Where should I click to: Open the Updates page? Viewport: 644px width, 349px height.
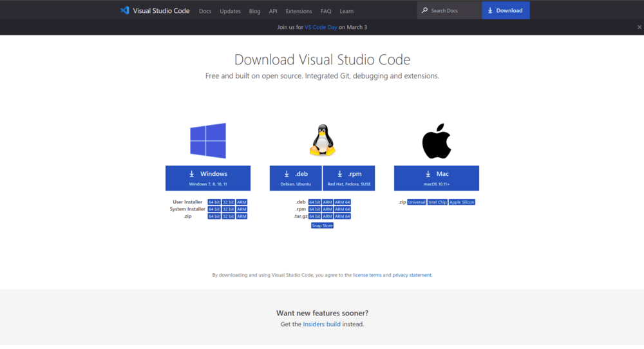(230, 11)
